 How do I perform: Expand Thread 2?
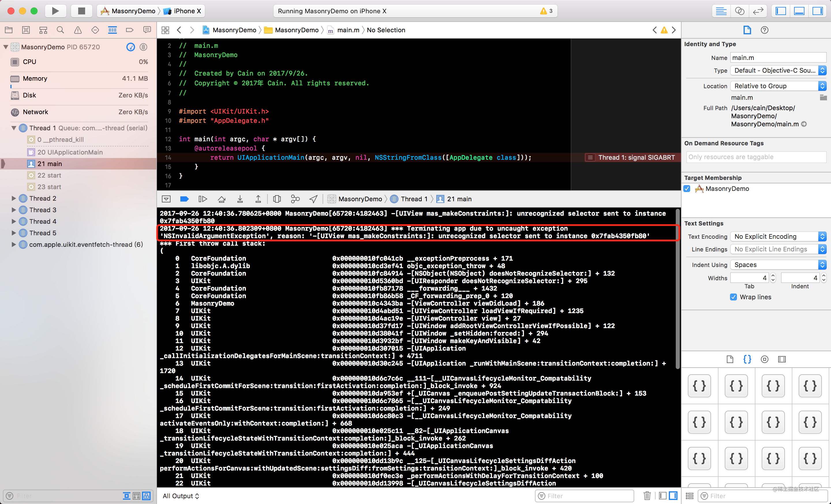[14, 198]
